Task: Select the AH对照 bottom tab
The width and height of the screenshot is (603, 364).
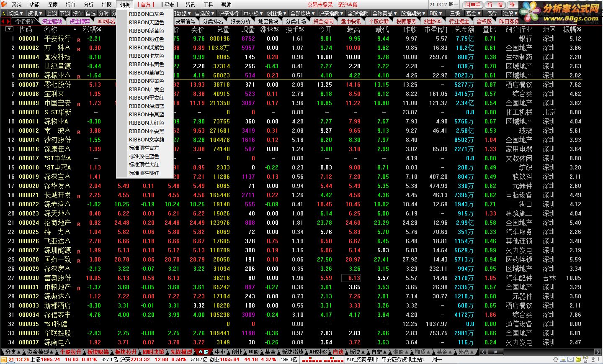Action: [318, 352]
